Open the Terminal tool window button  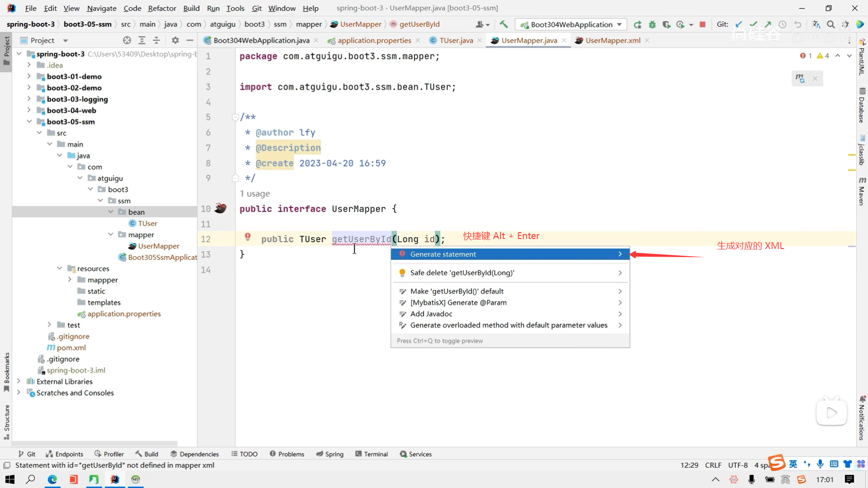click(371, 454)
